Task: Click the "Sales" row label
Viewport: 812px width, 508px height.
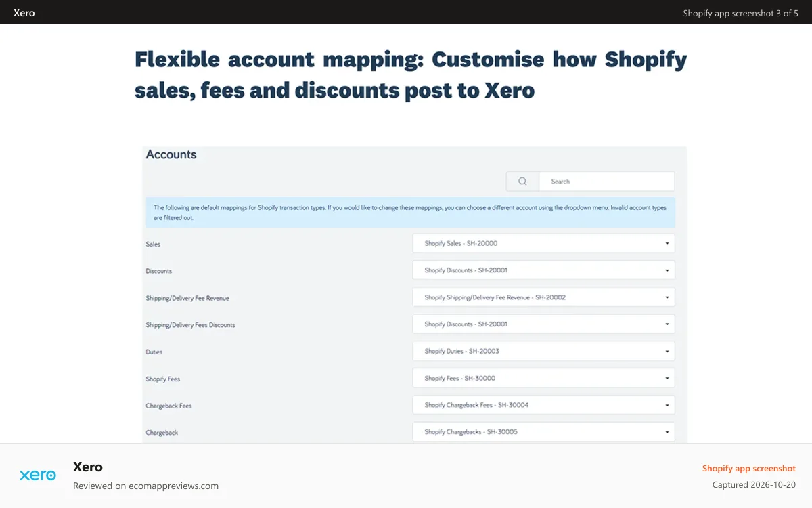Action: pos(153,244)
